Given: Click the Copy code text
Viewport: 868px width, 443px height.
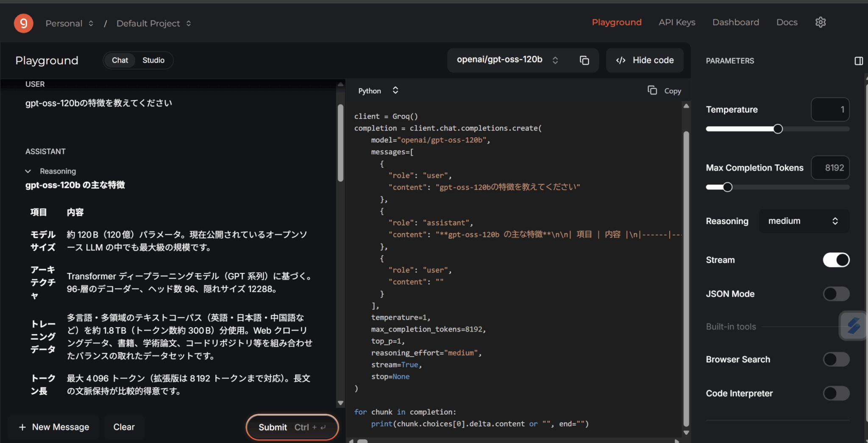Looking at the screenshot, I should [x=672, y=91].
